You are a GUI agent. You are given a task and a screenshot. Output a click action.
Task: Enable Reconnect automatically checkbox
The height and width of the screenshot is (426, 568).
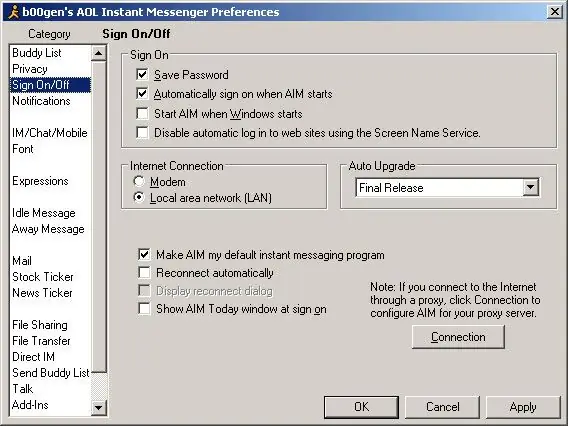(x=144, y=273)
